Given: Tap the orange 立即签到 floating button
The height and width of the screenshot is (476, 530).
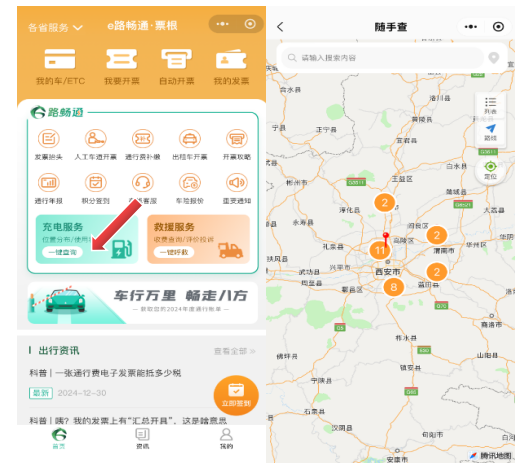Looking at the screenshot, I should (x=236, y=396).
